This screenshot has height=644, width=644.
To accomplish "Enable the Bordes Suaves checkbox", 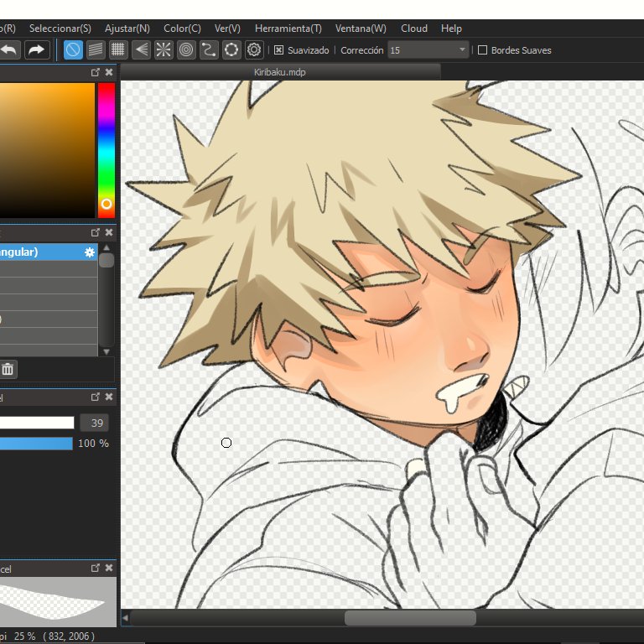I will (x=483, y=50).
